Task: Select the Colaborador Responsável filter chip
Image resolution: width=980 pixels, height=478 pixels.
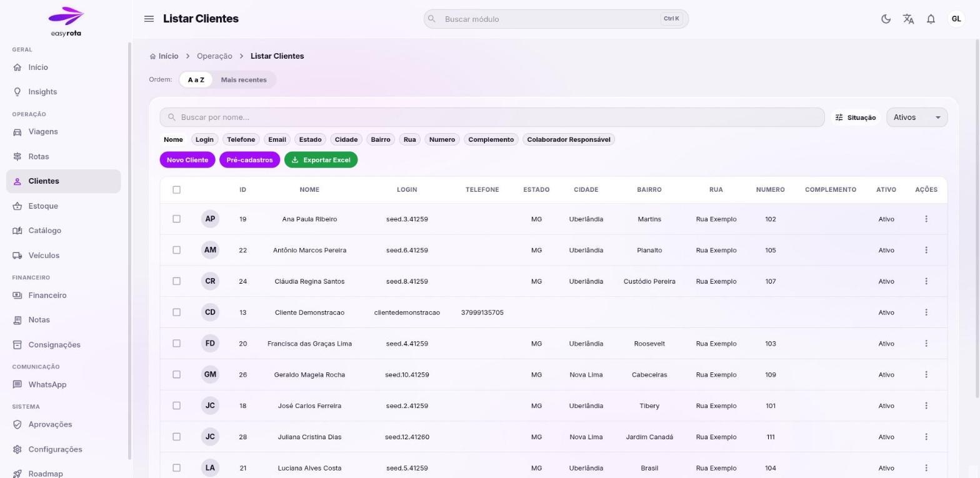Action: tap(569, 139)
